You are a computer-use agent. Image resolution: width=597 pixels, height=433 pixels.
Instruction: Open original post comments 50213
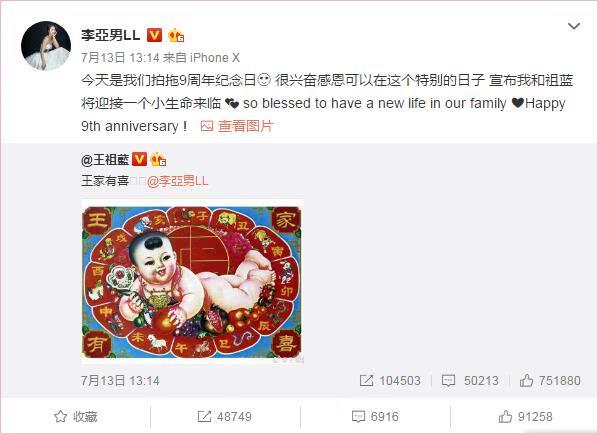(x=470, y=380)
